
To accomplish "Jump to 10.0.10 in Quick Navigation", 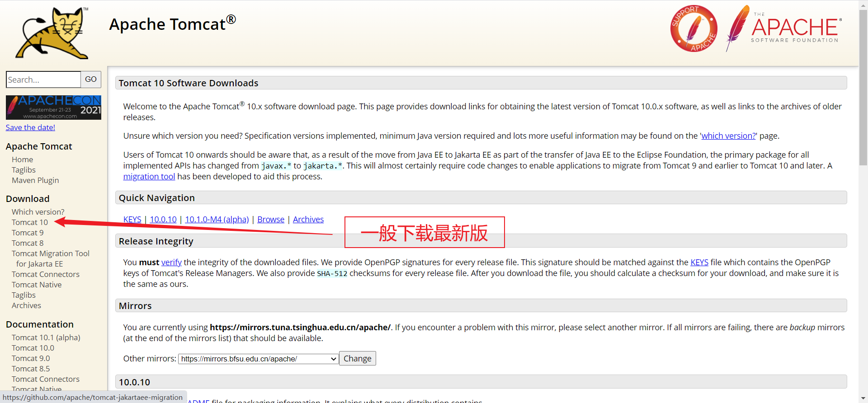I will point(163,220).
